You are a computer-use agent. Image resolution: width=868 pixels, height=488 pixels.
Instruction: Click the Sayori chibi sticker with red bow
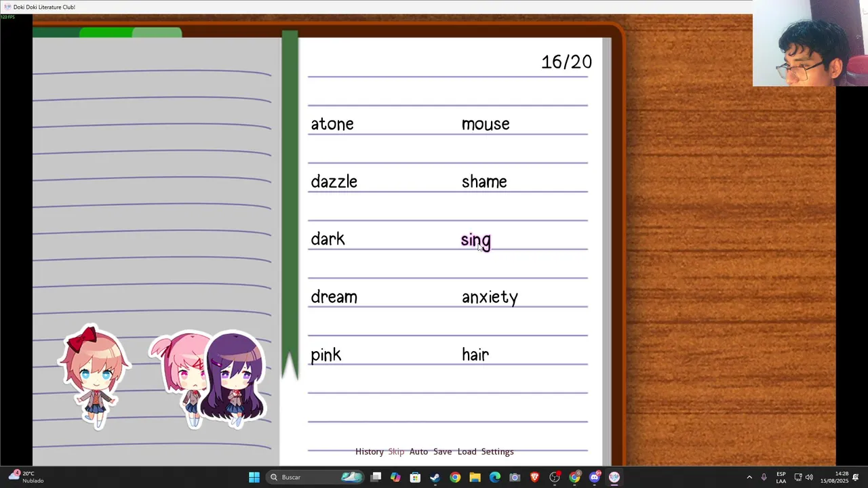point(95,376)
